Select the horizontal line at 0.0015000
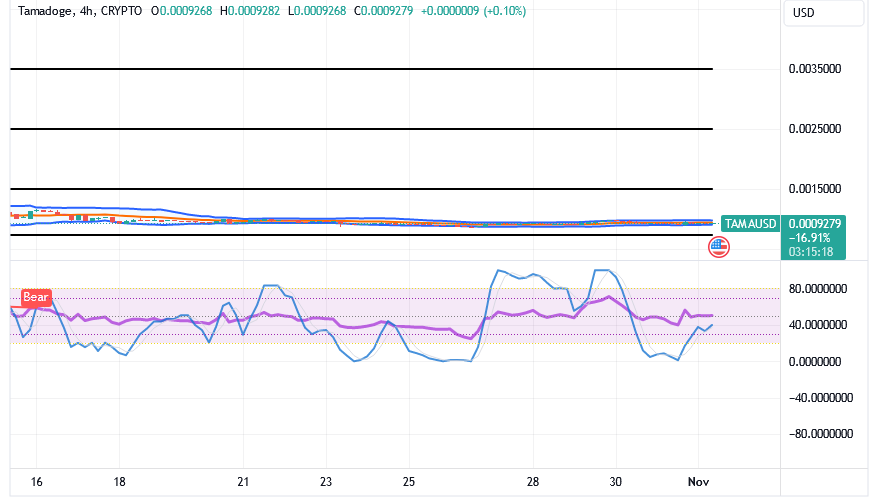The width and height of the screenshot is (878, 500). [361, 189]
